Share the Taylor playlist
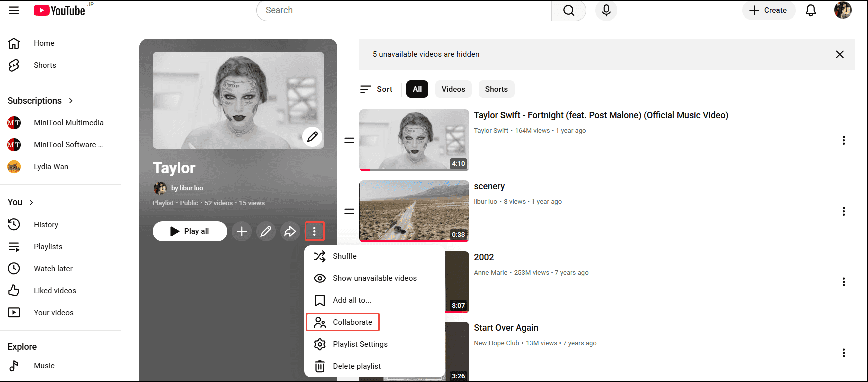868x382 pixels. tap(290, 231)
